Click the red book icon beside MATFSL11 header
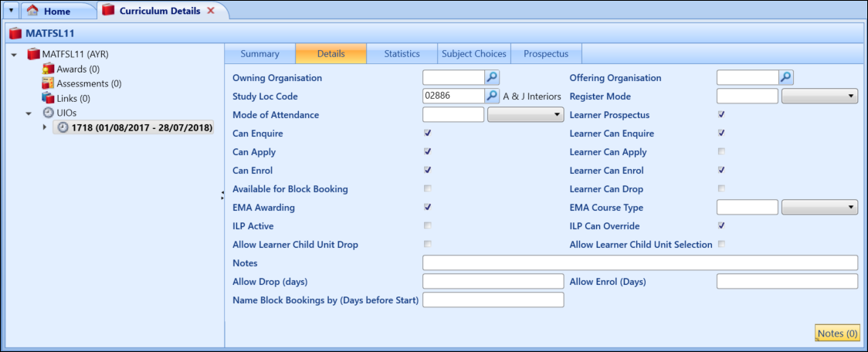 15,33
